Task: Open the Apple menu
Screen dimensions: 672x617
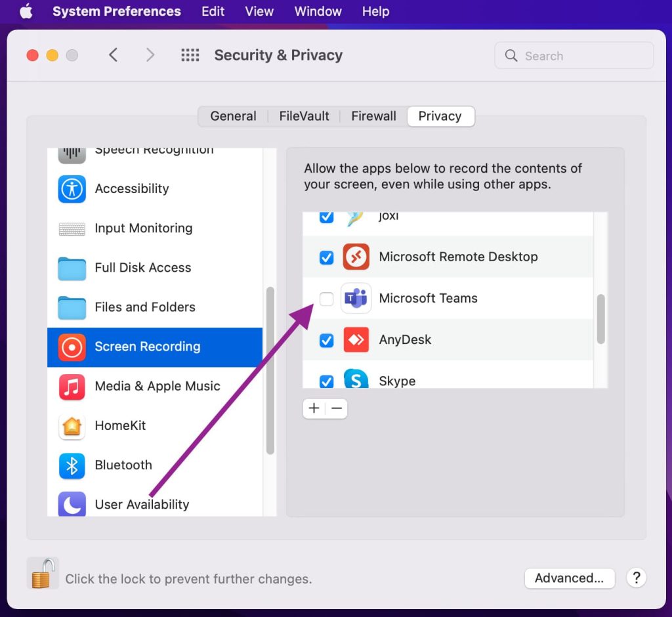Action: pyautogui.click(x=26, y=11)
